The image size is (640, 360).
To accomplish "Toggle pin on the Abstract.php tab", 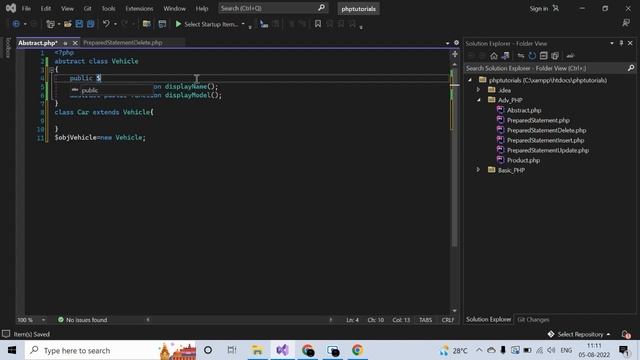I will click(65, 43).
